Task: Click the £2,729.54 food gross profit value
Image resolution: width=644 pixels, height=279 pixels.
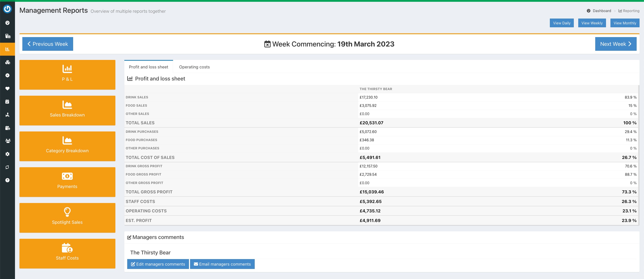Action: coord(368,175)
